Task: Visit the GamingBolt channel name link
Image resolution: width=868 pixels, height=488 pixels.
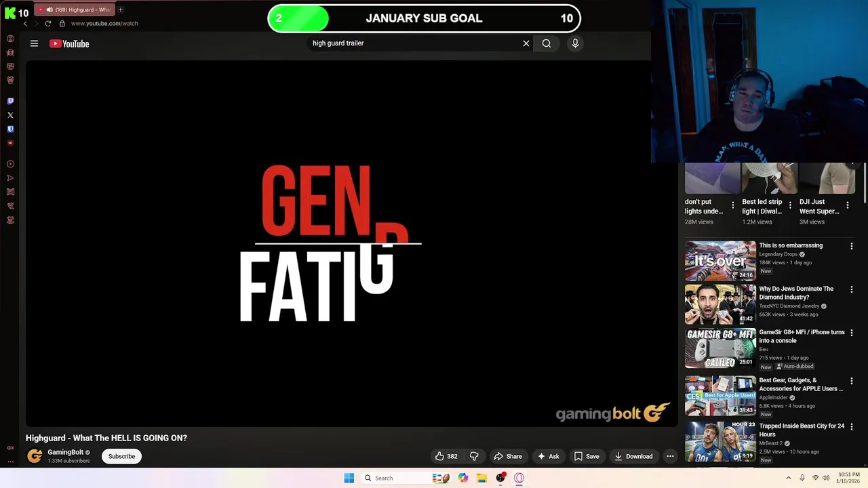Action: pyautogui.click(x=65, y=452)
